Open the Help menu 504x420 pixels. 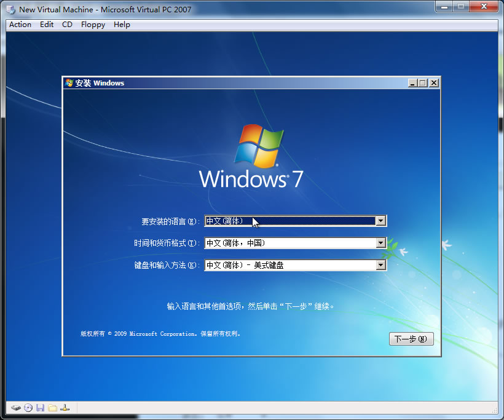(122, 25)
